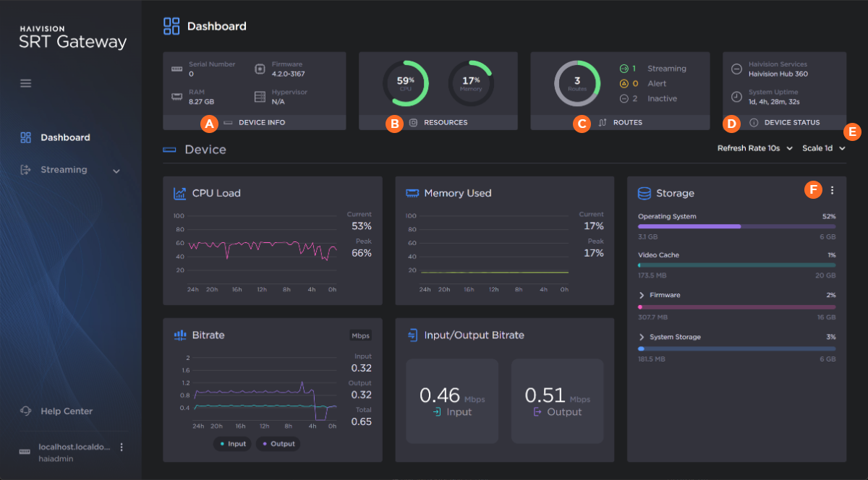Open the Storage panel three-dot menu
The height and width of the screenshot is (480, 868).
[832, 190]
